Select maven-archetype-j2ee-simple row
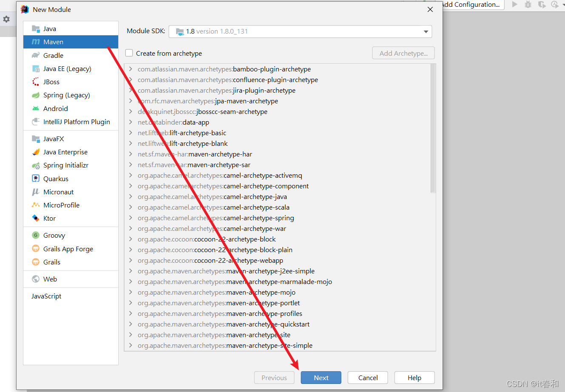The height and width of the screenshot is (392, 565). click(278, 271)
